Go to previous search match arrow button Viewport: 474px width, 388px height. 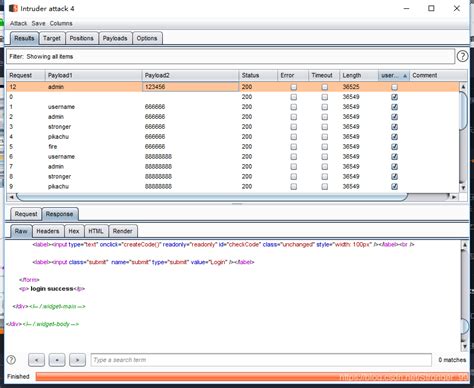pos(36,360)
